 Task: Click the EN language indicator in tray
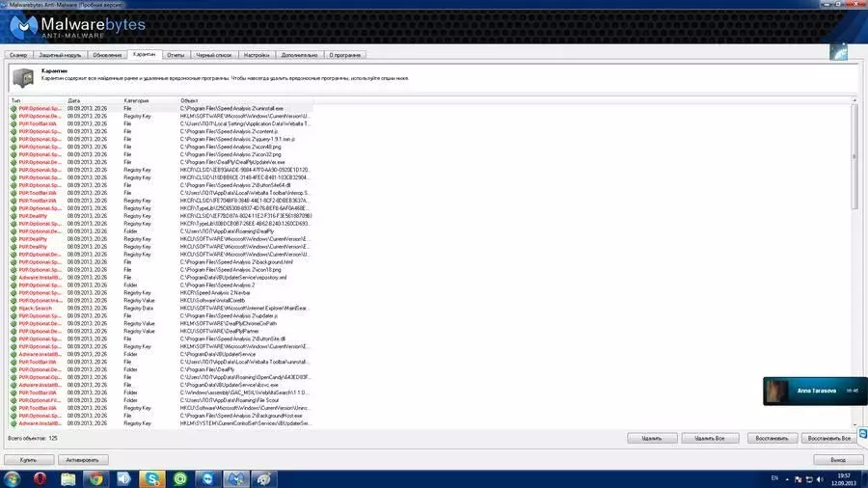coord(774,478)
